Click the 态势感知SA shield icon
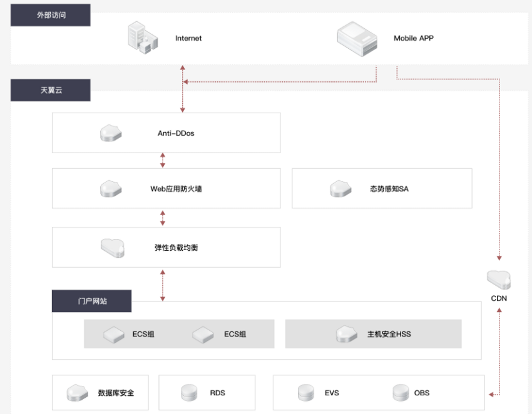This screenshot has width=532, height=414. click(340, 189)
